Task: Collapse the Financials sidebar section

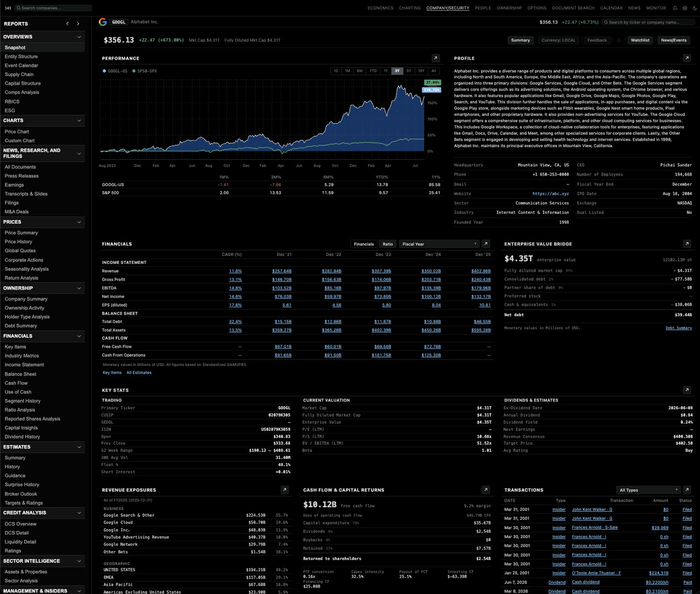Action: pos(79,336)
